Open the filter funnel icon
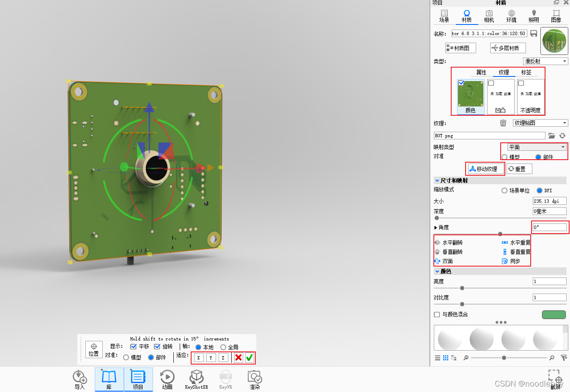570x392 pixels. (564, 358)
